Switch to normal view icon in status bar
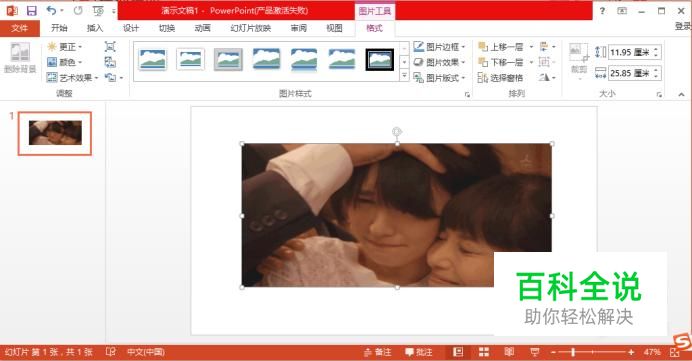This screenshot has width=692, height=361. [458, 352]
